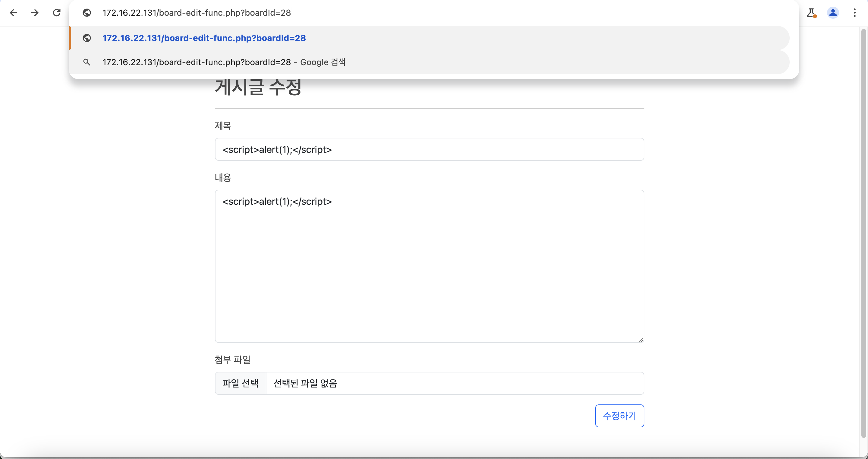This screenshot has height=459, width=868.
Task: Click the 제목 label
Action: [x=223, y=126]
